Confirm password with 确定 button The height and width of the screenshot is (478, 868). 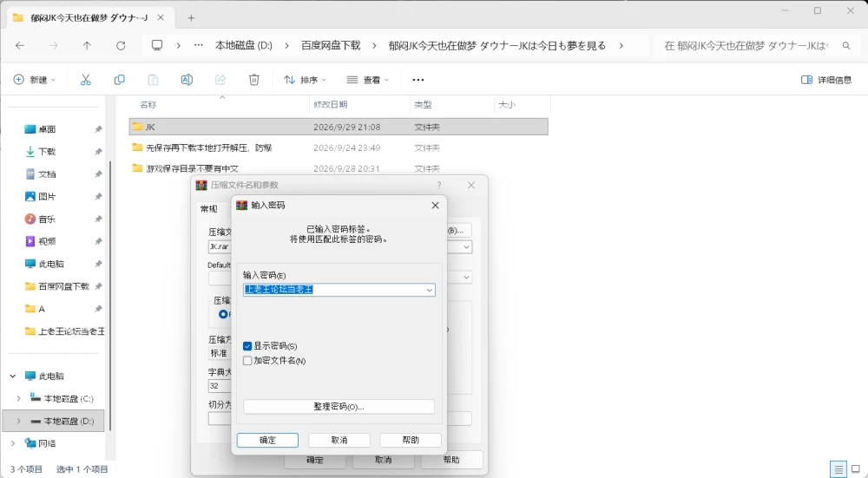coord(267,440)
